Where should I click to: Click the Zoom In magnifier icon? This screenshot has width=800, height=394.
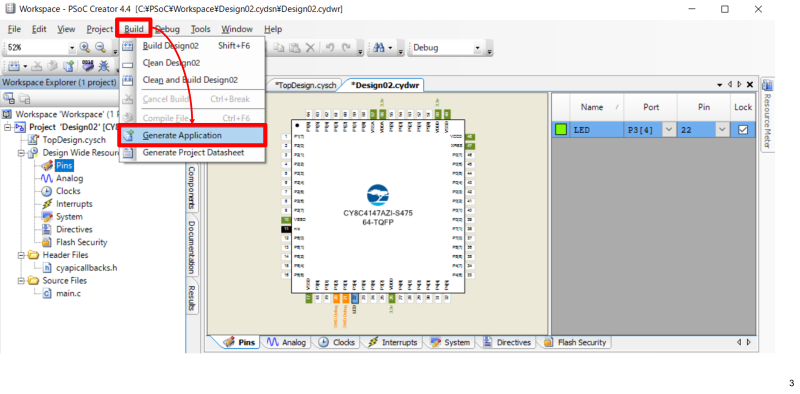85,47
